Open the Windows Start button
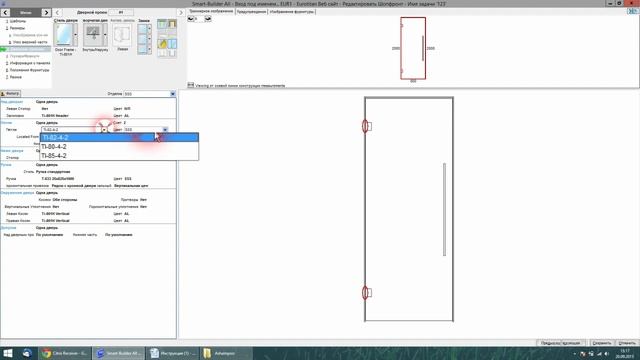The height and width of the screenshot is (360, 640). [x=8, y=353]
